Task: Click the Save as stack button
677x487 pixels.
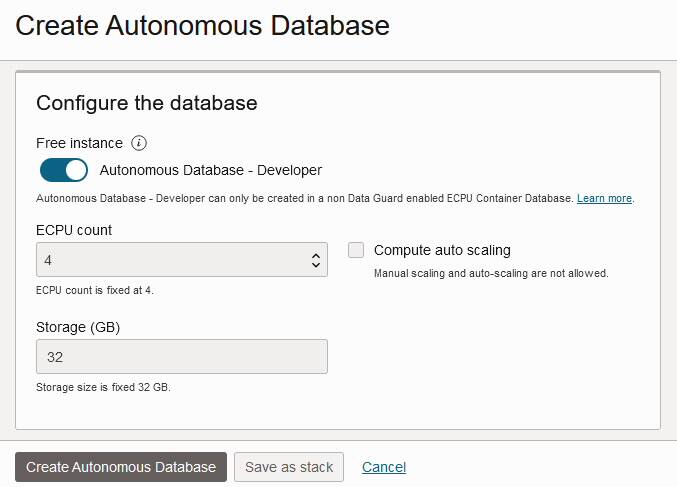Action: tap(289, 467)
